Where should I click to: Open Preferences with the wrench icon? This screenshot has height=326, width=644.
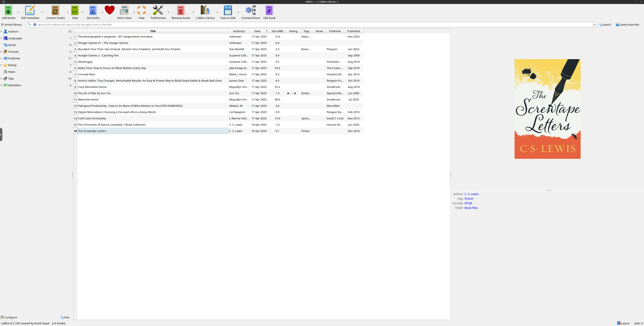tap(158, 11)
